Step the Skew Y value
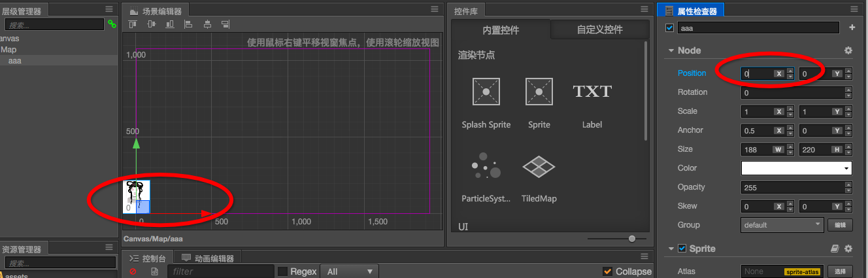 tap(848, 207)
